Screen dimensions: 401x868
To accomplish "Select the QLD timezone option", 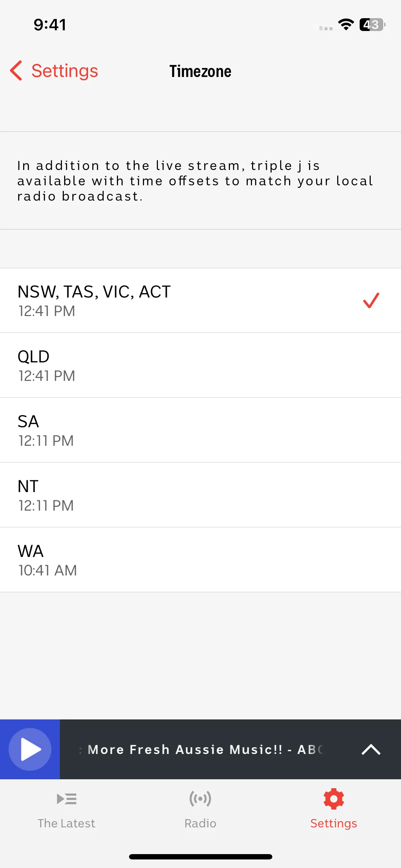I will point(200,365).
